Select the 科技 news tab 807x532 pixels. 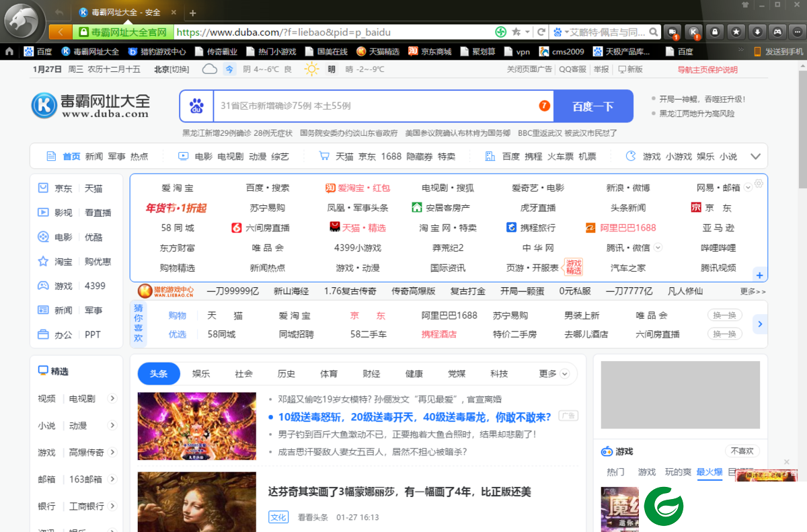(x=499, y=374)
